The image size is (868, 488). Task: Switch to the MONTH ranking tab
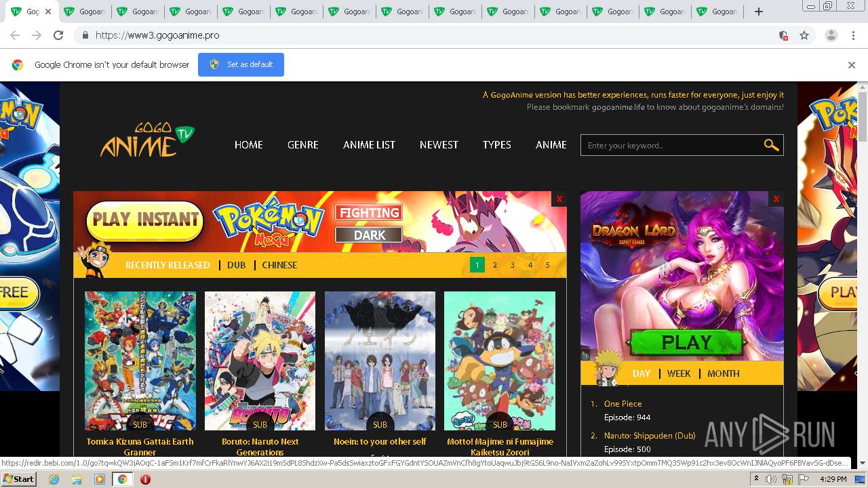(x=724, y=373)
